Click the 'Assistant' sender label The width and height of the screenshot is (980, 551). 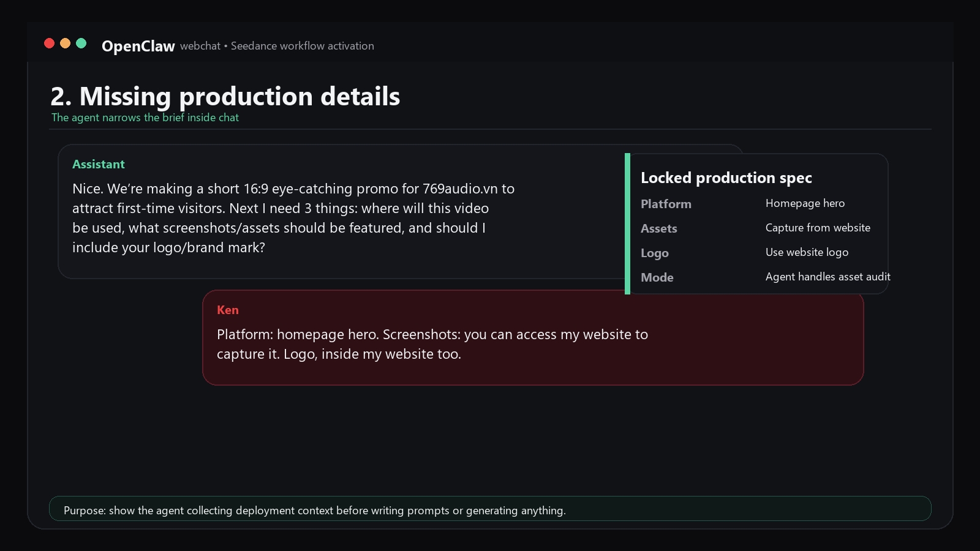tap(99, 164)
